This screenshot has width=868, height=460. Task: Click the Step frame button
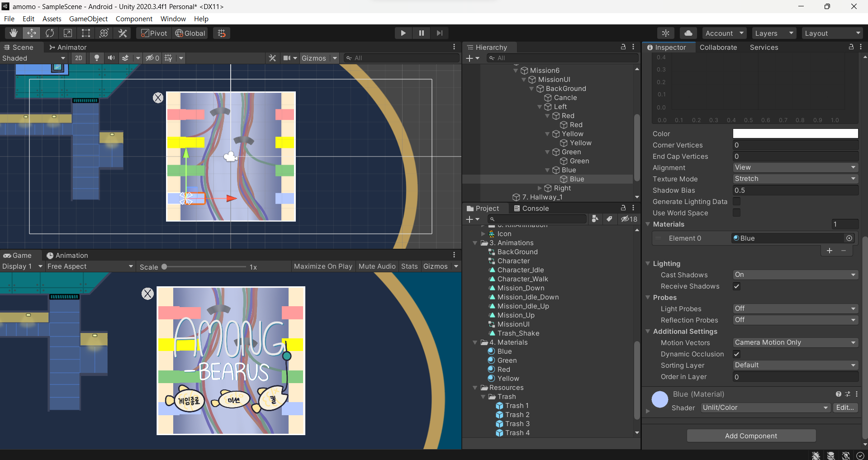coord(439,33)
